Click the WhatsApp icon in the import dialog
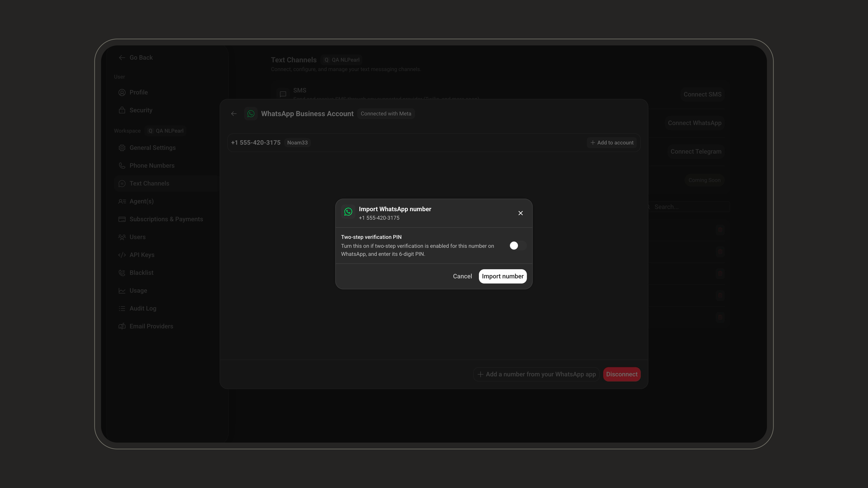868x488 pixels. 348,212
